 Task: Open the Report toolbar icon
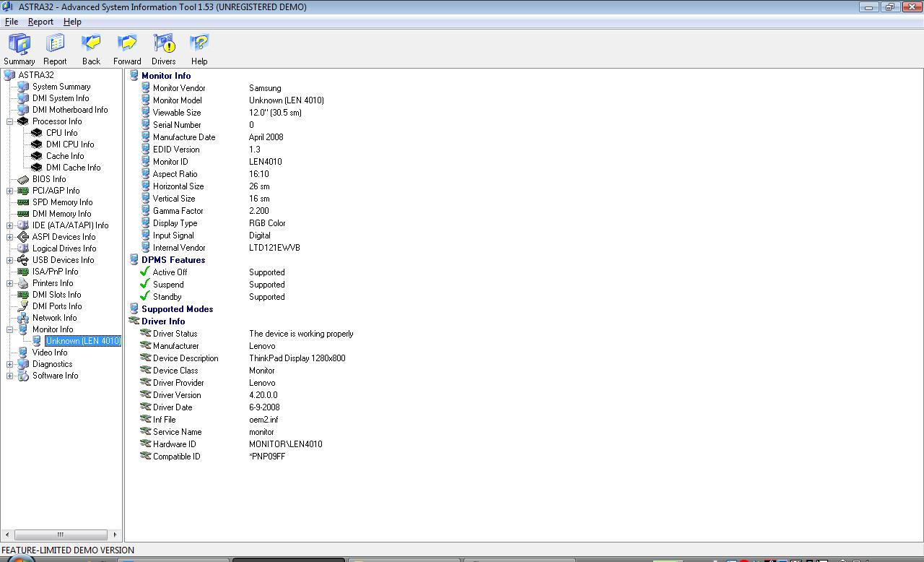click(x=55, y=44)
